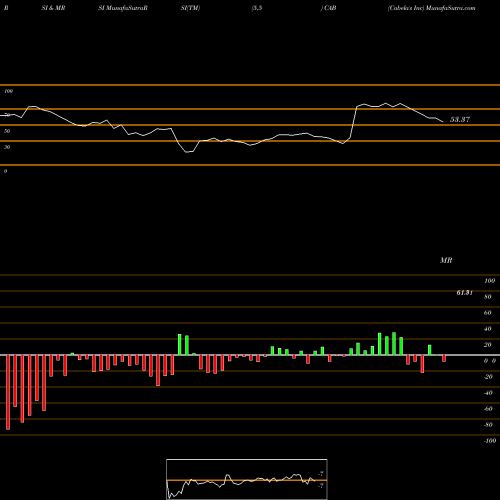
Task: Open the mini RSI overview chart thumbnail
Action: (x=247, y=479)
